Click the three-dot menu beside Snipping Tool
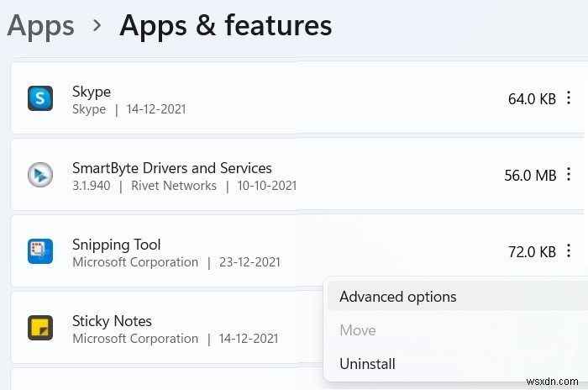588x390 pixels. [x=570, y=251]
